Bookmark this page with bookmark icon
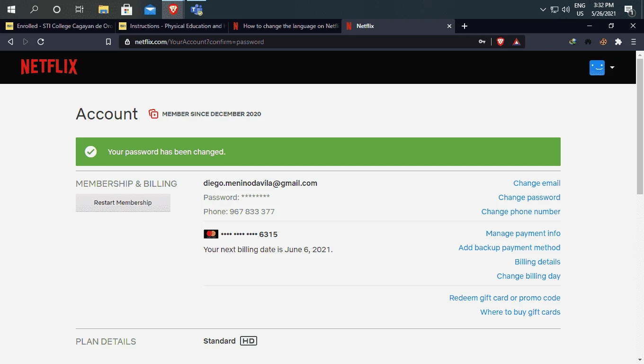Screen dimensions: 644x364 point(108,42)
